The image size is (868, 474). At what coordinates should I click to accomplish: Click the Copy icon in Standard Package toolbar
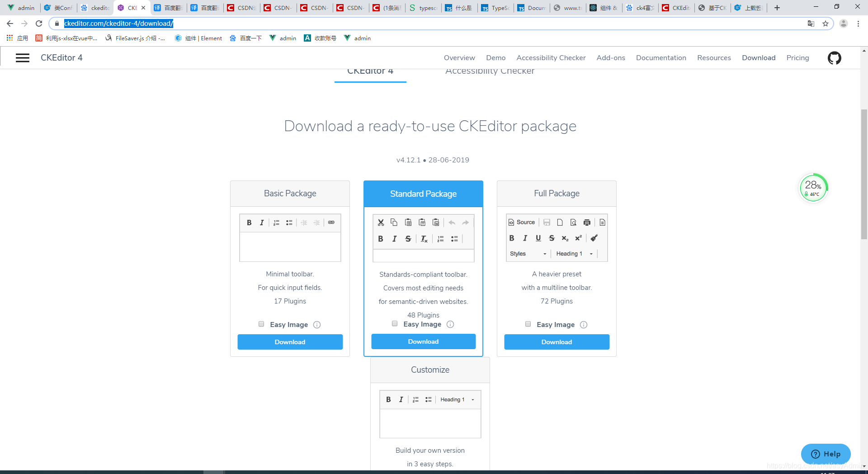(394, 222)
